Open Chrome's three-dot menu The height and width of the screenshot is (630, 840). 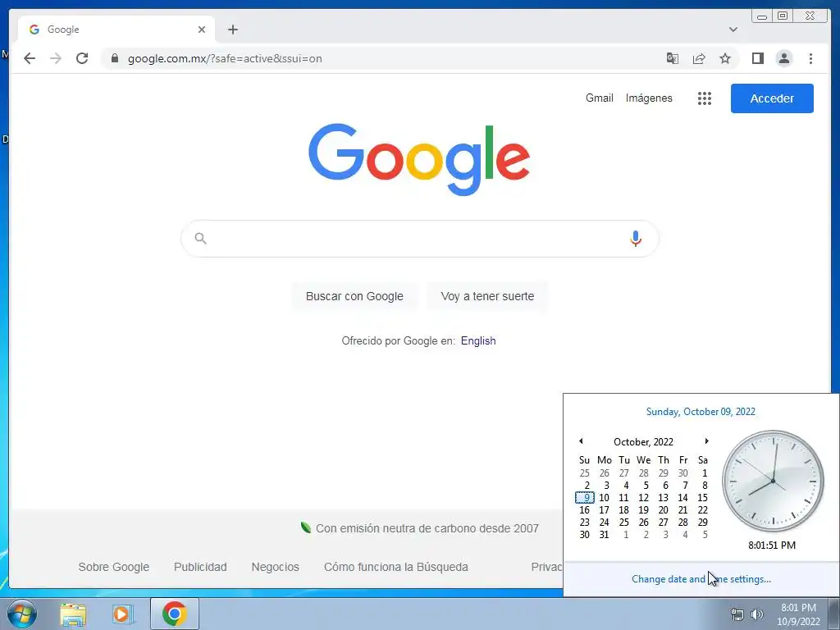click(x=810, y=58)
